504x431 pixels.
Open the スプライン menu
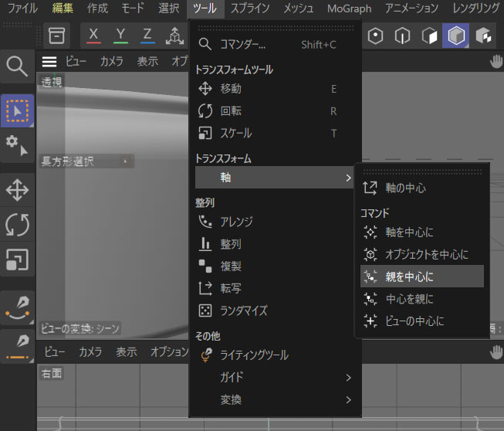[x=250, y=8]
